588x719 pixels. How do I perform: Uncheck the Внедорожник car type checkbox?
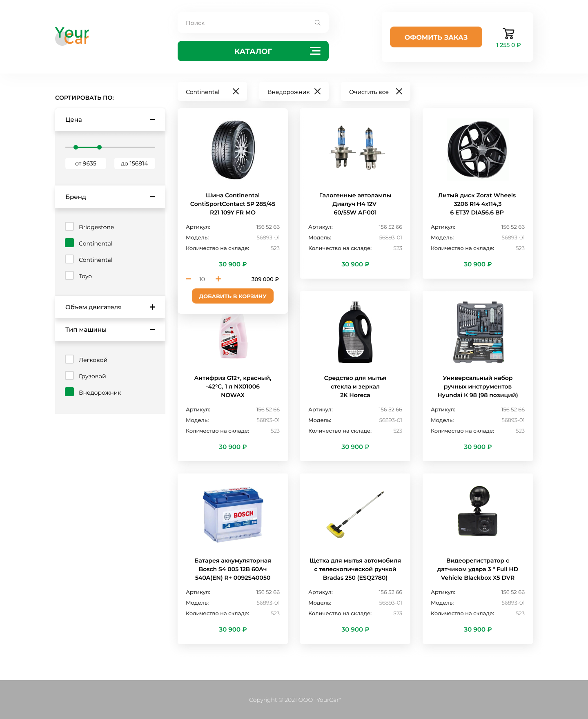[x=69, y=392]
